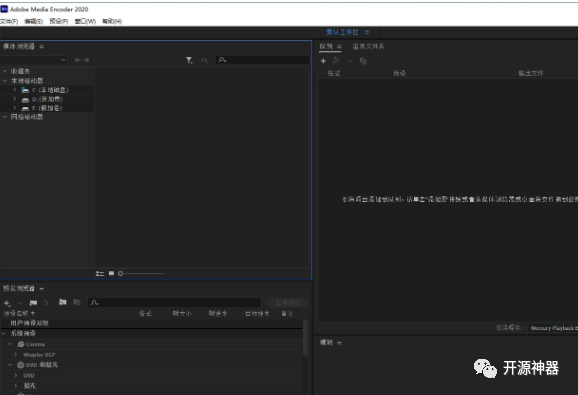The width and height of the screenshot is (578, 395).
Task: Select the D: drive row
Action: pyautogui.click(x=47, y=99)
